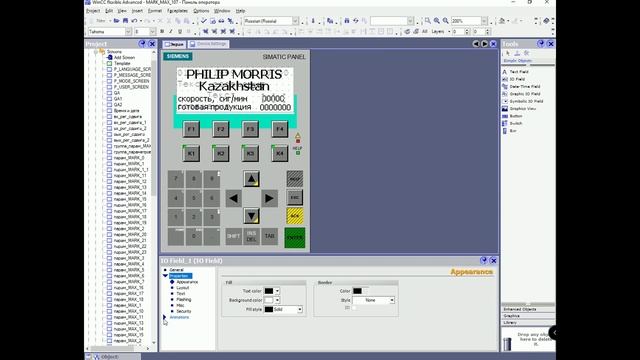Open the Background color dropdown arrow
640x360 pixels.
coord(277,300)
